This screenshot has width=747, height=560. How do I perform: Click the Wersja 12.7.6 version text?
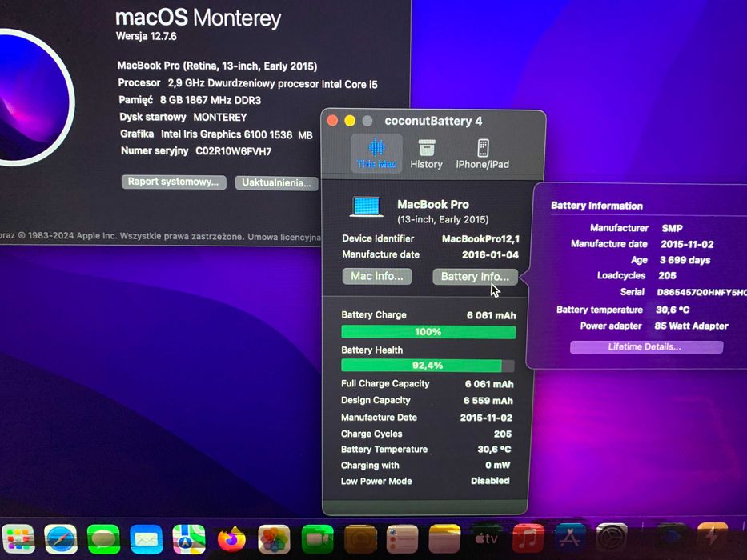146,36
